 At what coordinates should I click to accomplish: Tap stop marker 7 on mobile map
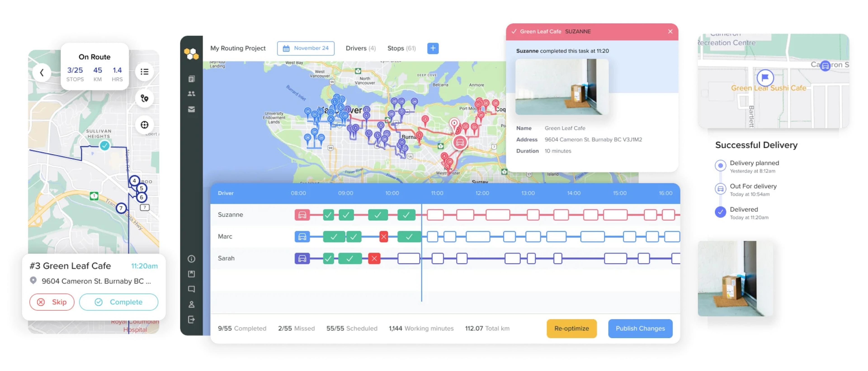[x=121, y=208]
